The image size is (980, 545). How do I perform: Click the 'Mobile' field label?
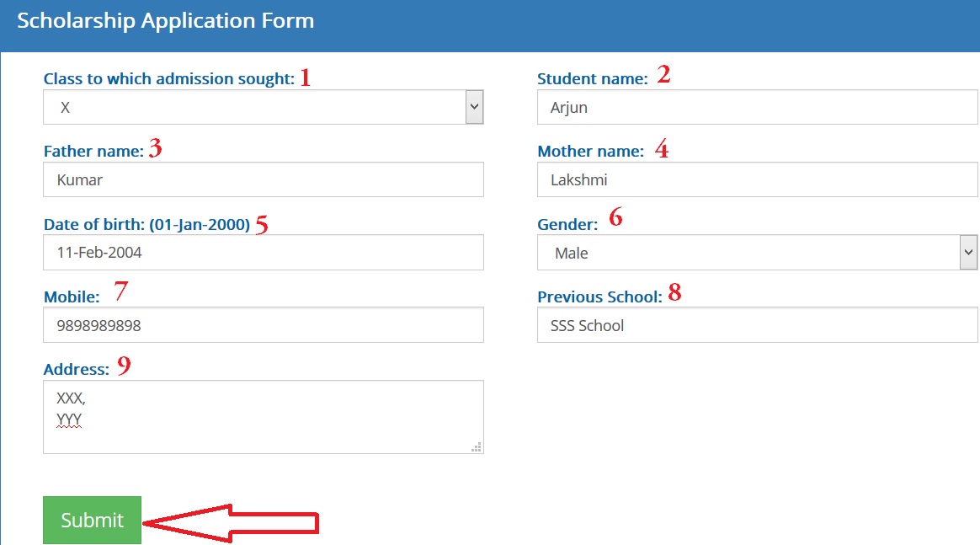(x=72, y=297)
